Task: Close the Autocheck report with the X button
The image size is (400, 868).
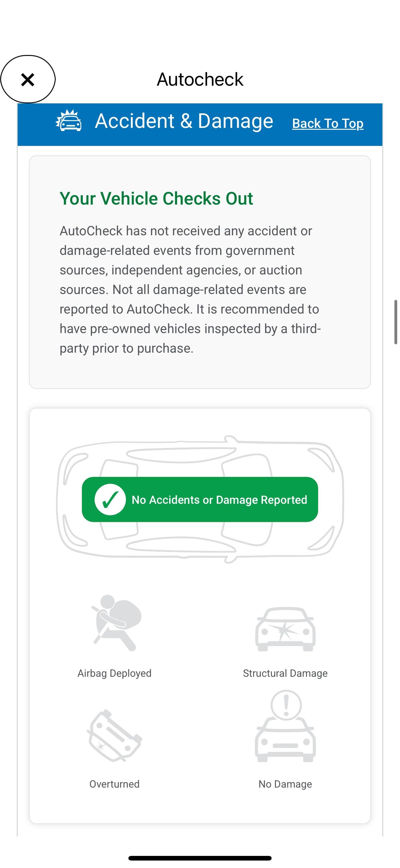Action: pos(28,79)
